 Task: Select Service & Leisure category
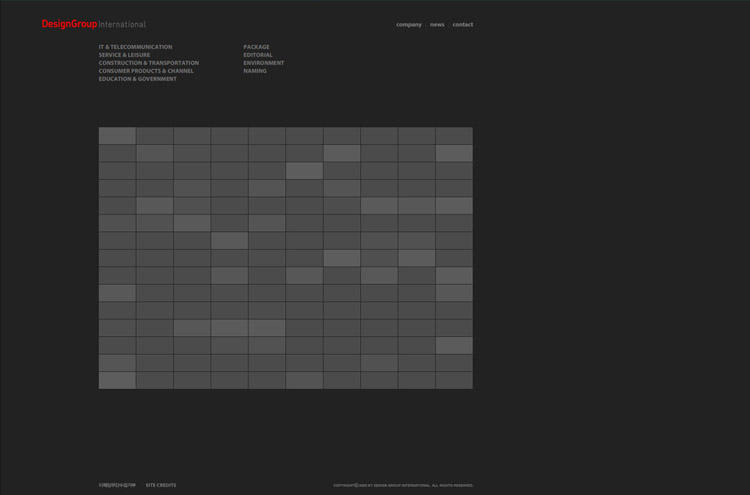click(124, 55)
